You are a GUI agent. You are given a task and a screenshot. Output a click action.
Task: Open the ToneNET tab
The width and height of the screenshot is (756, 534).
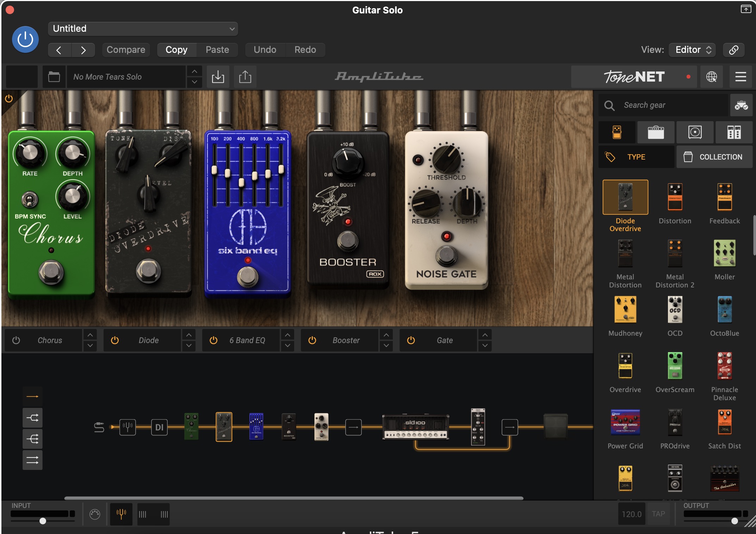(634, 77)
